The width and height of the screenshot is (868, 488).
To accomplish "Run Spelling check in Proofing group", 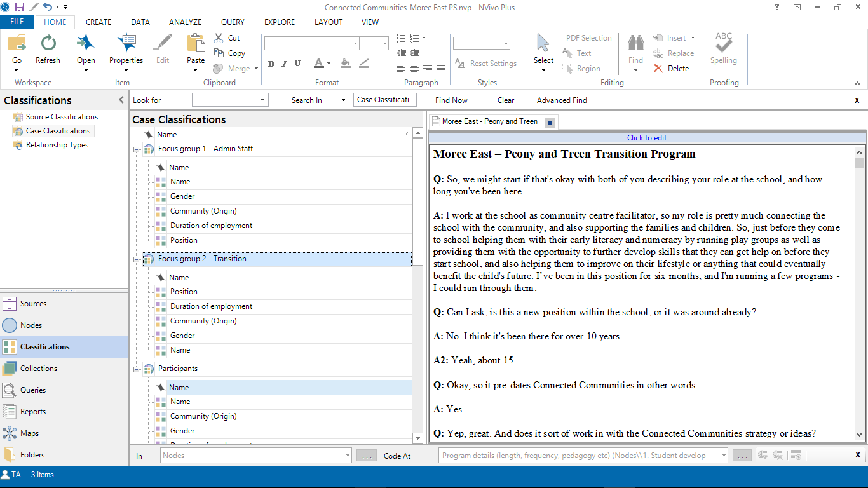I will pos(724,49).
